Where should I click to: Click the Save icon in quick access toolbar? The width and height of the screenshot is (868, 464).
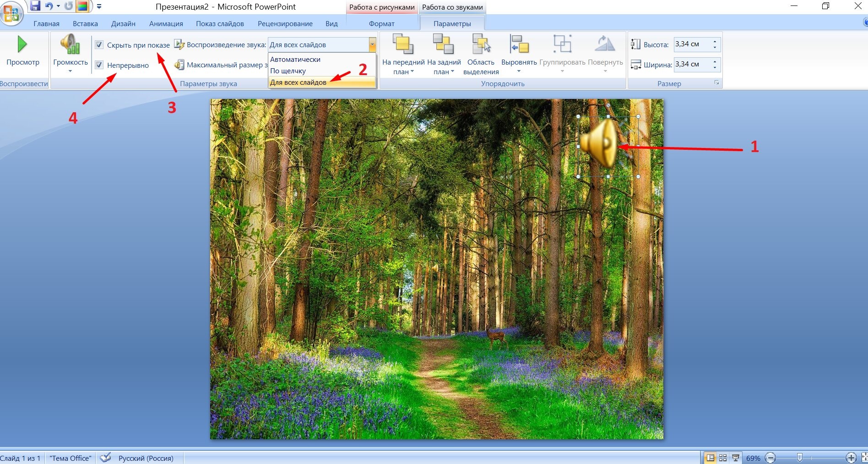[35, 6]
